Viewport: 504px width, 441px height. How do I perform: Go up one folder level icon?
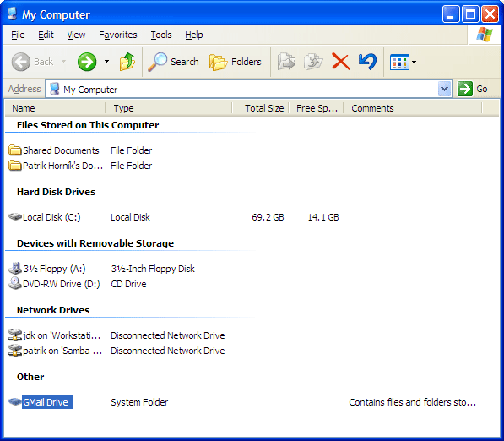tap(127, 62)
